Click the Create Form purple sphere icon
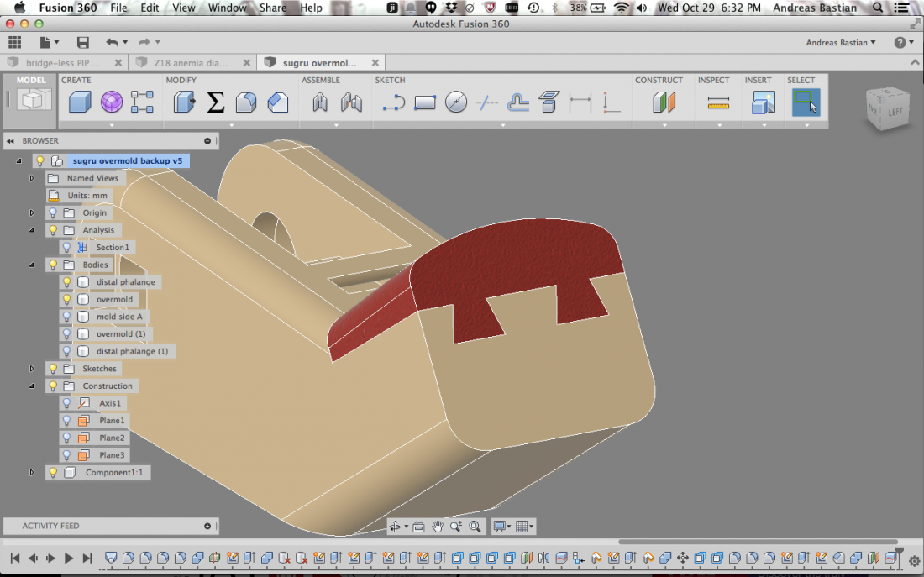Image resolution: width=924 pixels, height=577 pixels. click(x=111, y=102)
